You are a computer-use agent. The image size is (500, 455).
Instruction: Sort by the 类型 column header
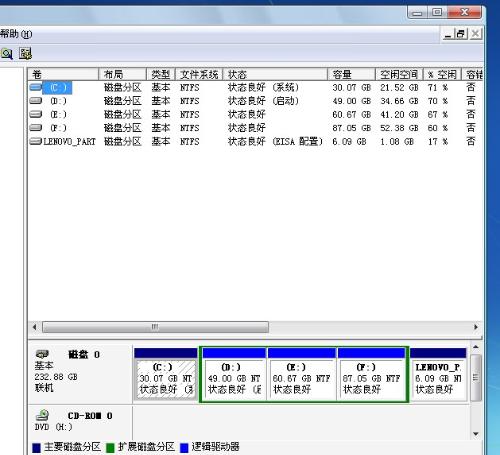click(161, 74)
